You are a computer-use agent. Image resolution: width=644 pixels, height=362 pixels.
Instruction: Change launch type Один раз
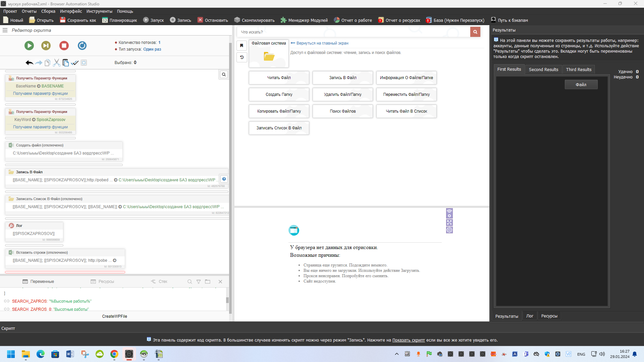152,49
